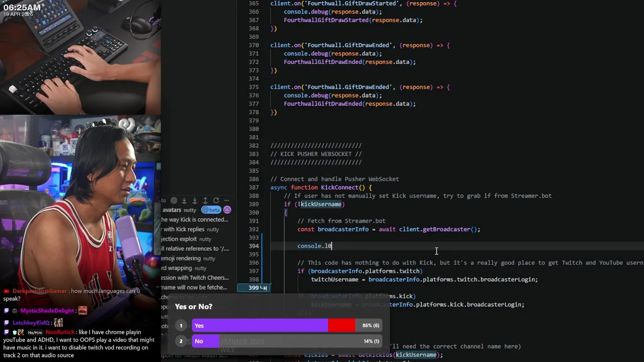Click the purple cloud remote badge
Screen dimensions: 644x362
click(227, 210)
